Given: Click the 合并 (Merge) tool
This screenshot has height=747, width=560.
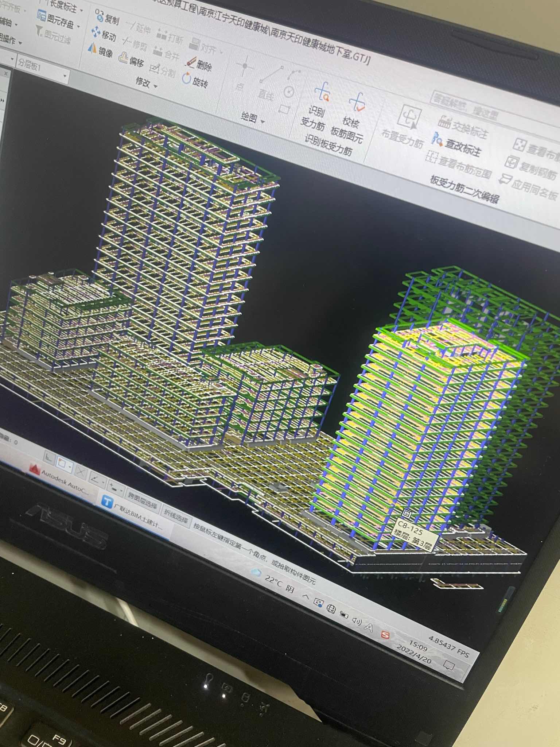Looking at the screenshot, I should pyautogui.click(x=166, y=53).
